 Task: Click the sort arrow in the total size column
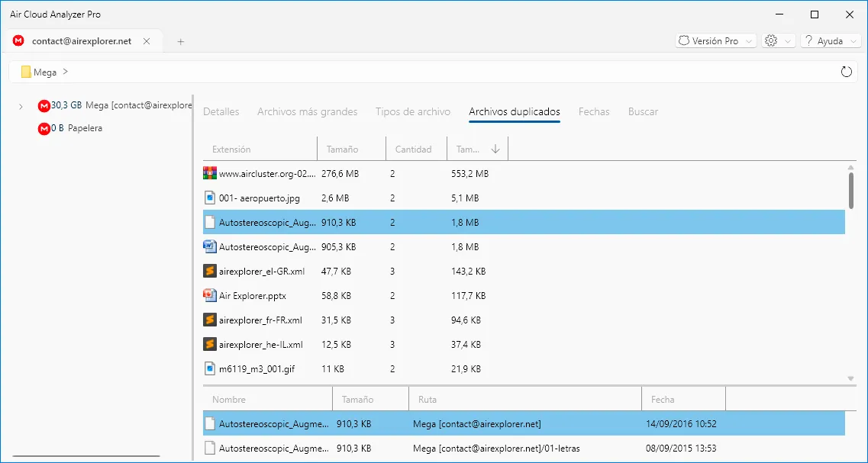[495, 149]
